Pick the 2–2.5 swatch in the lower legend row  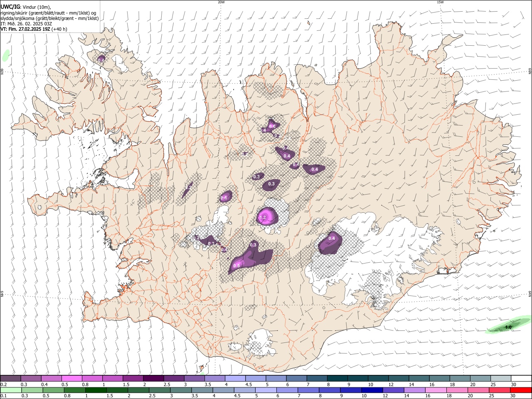click(138, 390)
